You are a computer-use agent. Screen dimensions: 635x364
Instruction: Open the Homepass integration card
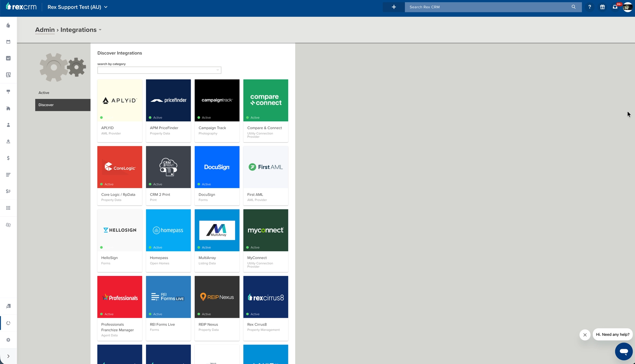click(x=168, y=241)
